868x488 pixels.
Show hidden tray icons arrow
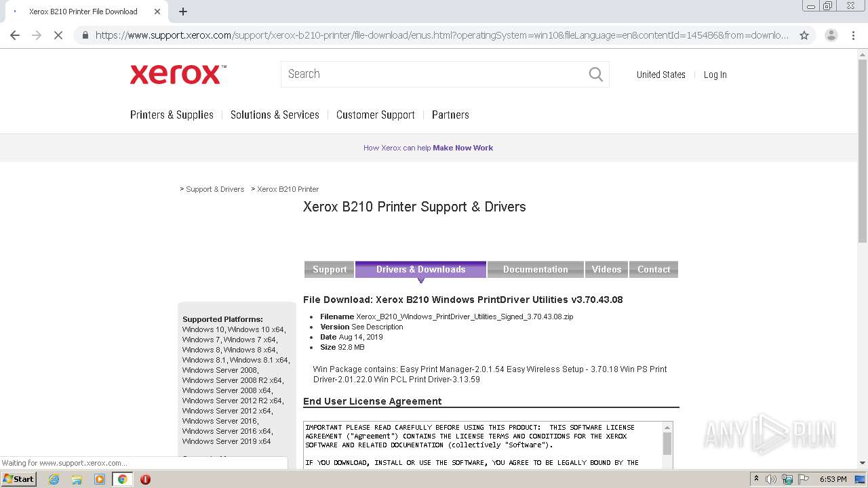pos(756,479)
